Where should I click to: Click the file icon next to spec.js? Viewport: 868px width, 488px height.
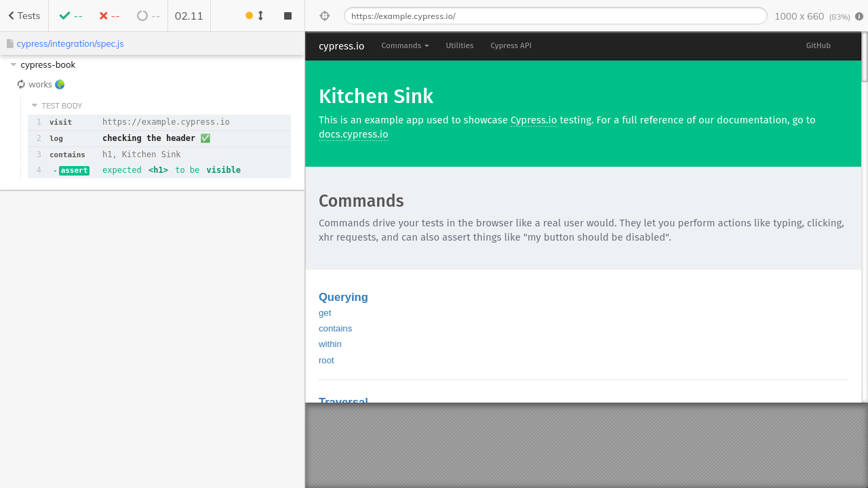[10, 43]
